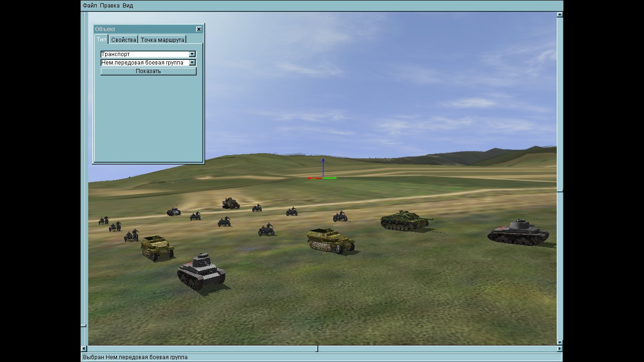Open the Правка menu

pyautogui.click(x=110, y=6)
